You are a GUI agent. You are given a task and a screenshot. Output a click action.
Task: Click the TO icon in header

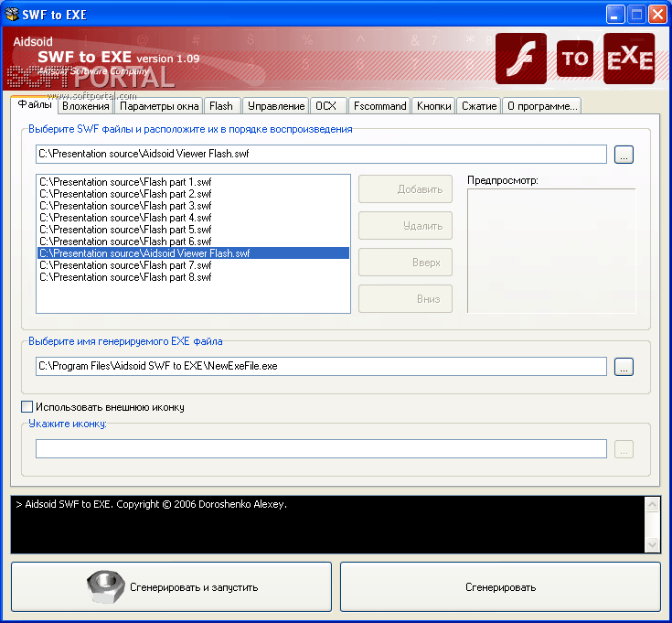point(575,59)
